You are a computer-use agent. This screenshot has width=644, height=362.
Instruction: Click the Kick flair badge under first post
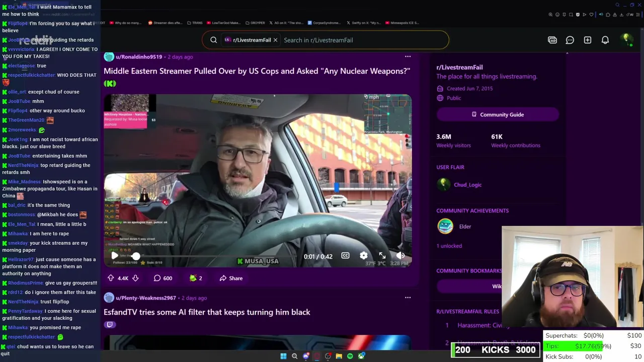110,83
